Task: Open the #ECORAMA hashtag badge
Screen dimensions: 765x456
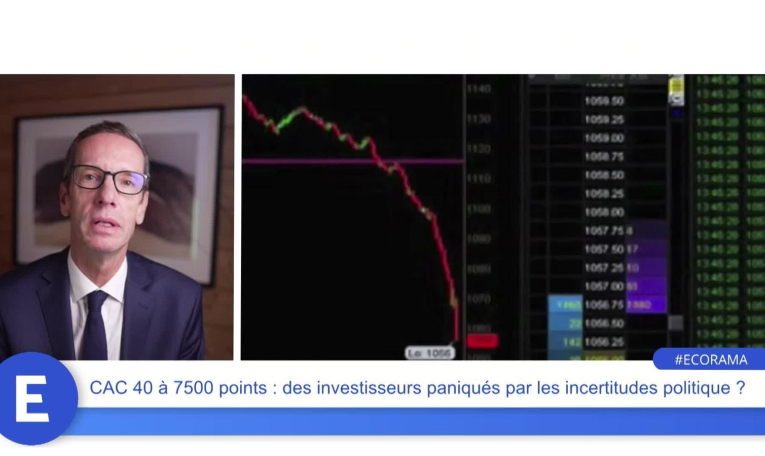Action: [710, 359]
